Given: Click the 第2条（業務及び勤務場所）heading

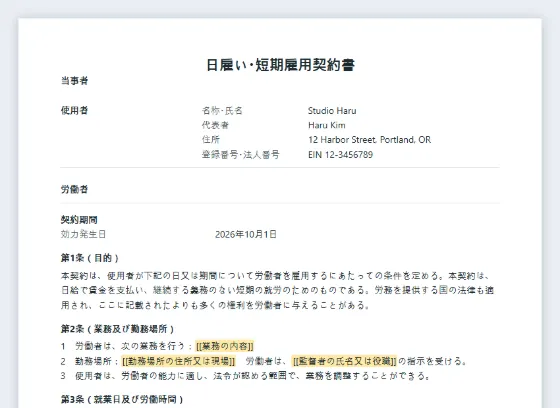Looking at the screenshot, I should click(x=118, y=329).
